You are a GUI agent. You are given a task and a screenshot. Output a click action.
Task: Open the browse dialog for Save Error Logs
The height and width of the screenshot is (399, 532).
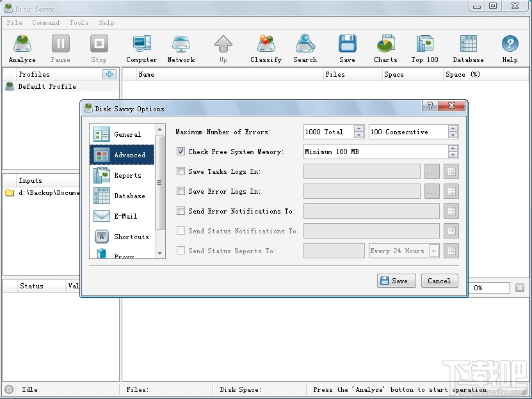tap(431, 191)
